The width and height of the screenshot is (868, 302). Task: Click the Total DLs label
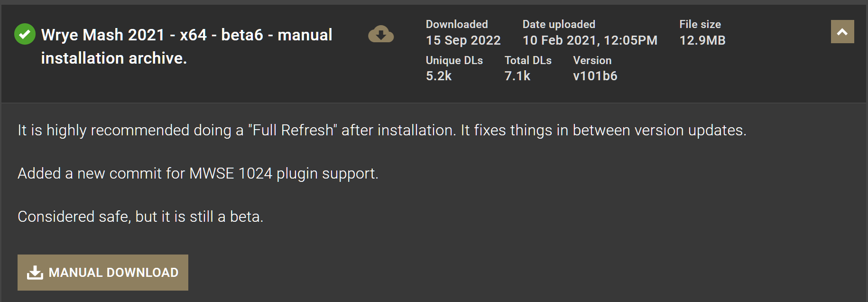528,60
